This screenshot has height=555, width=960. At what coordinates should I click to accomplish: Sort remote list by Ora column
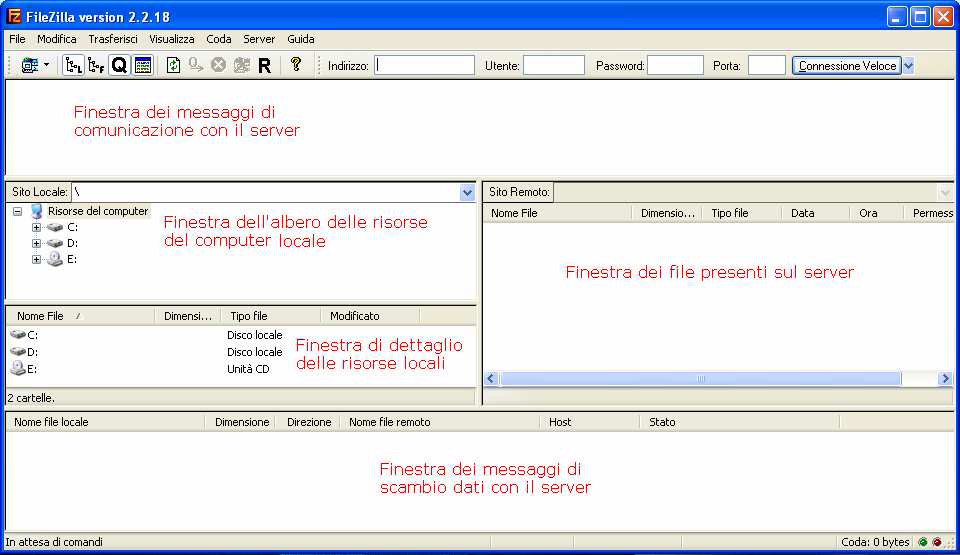pos(877,213)
